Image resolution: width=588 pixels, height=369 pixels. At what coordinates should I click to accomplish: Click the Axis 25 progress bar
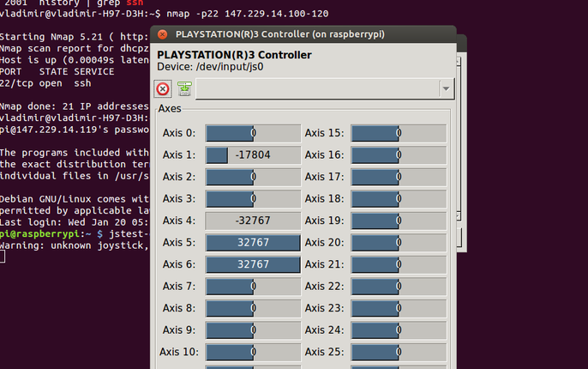point(399,352)
